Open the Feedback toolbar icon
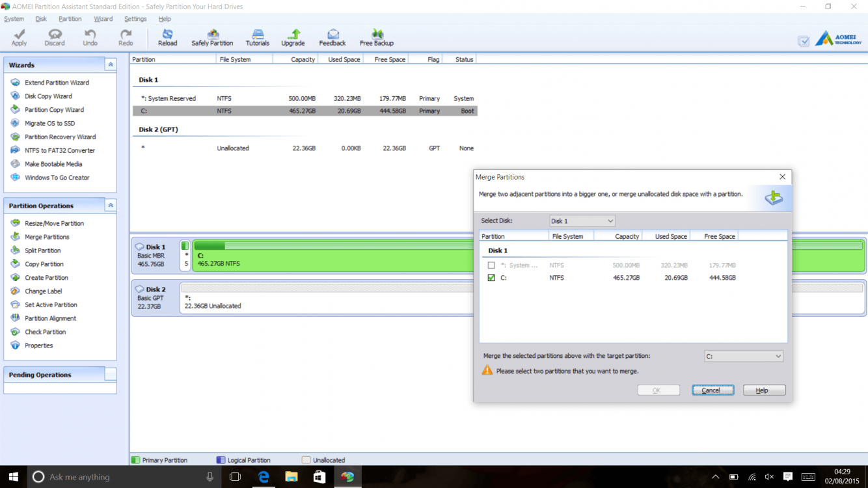Screen dimensions: 868x488 [332, 37]
